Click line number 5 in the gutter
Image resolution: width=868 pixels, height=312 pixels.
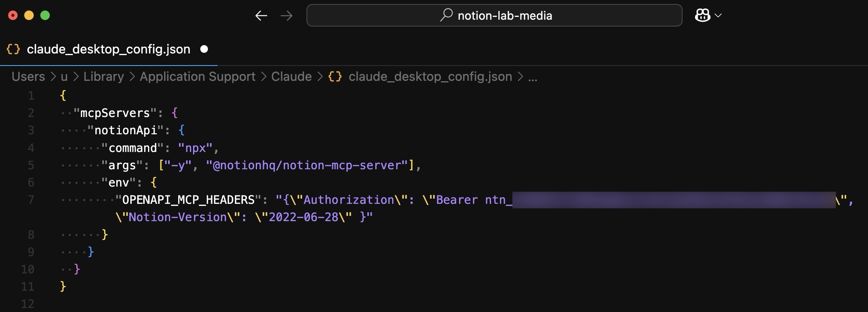coord(31,165)
